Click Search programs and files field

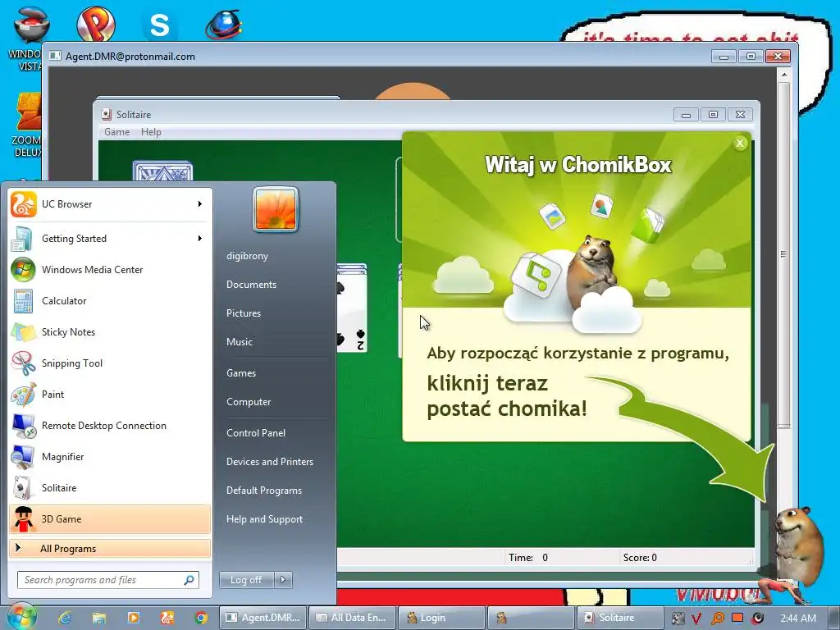(x=107, y=580)
